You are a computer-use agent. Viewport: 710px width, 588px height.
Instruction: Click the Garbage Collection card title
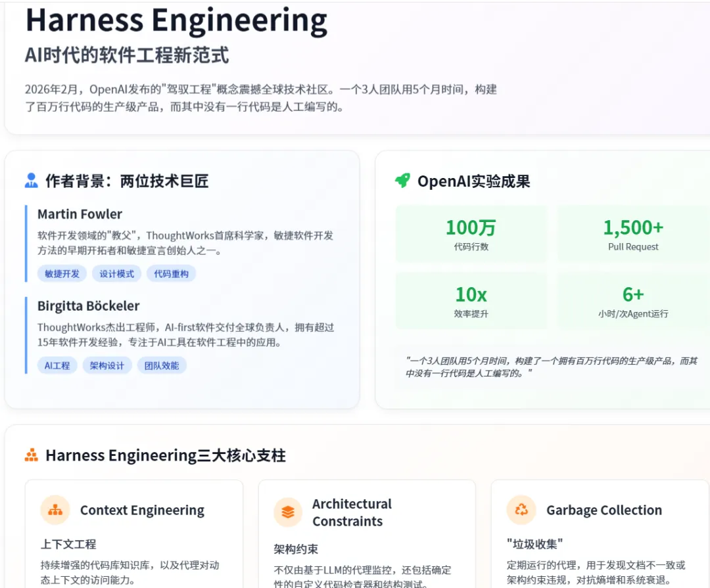coord(604,510)
